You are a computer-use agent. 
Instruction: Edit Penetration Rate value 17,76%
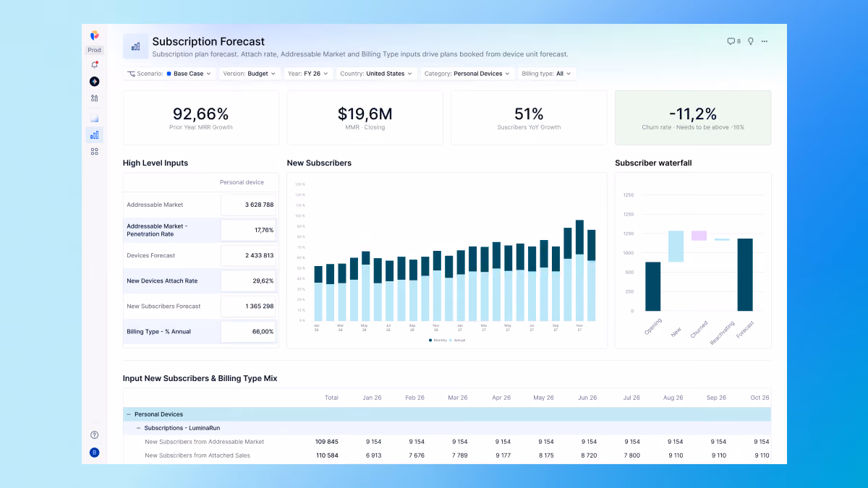(x=248, y=230)
